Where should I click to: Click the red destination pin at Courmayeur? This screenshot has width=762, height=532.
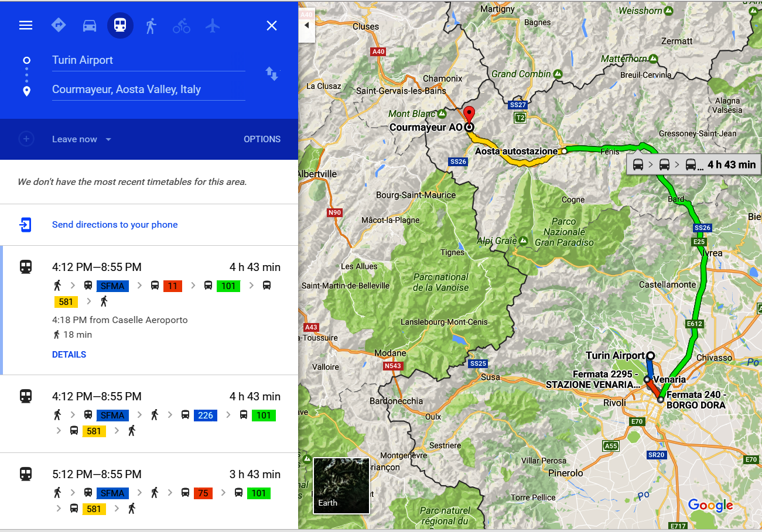pos(469,115)
